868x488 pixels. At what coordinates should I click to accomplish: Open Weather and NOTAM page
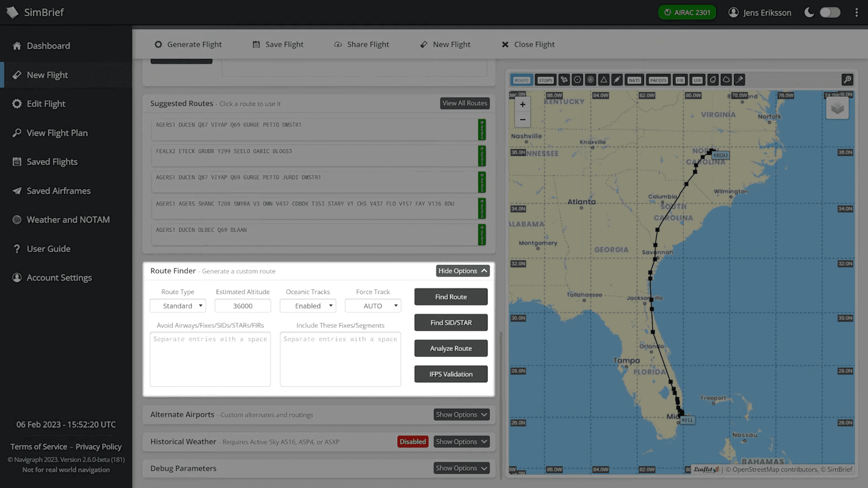pyautogui.click(x=68, y=220)
